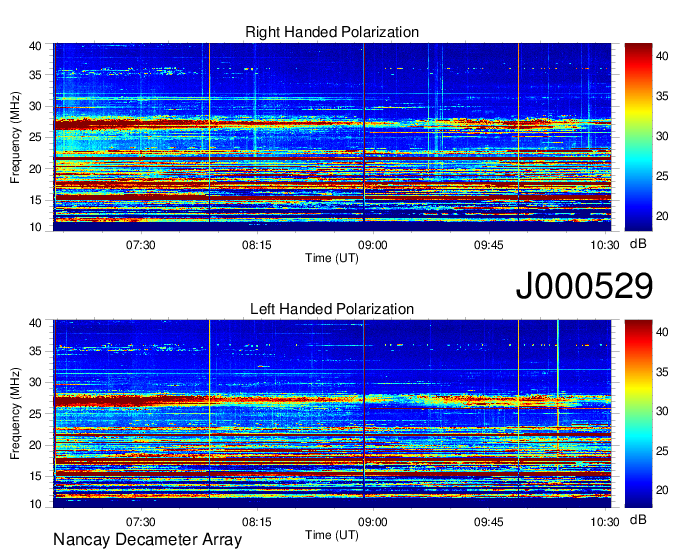The image size is (680, 552).
Task: Click the 30 frequency tick on Right Handed plot
Action: (x=35, y=106)
